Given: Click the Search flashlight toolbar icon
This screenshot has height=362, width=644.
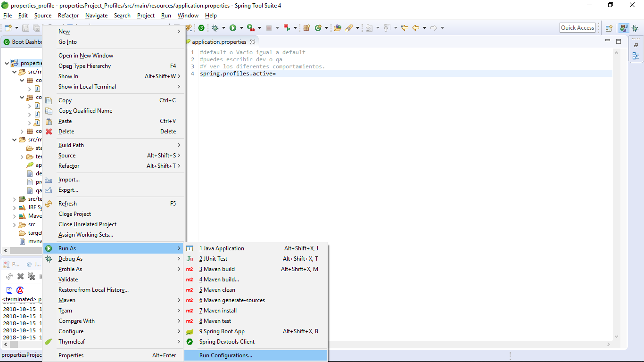Looking at the screenshot, I should click(x=349, y=28).
